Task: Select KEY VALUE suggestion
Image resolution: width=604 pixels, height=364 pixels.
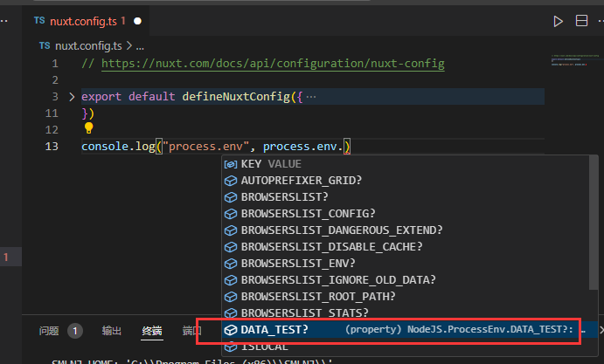Action: (x=406, y=164)
